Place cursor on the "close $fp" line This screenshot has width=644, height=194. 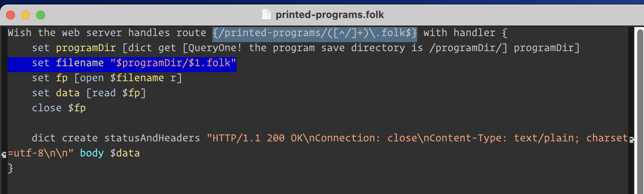click(x=59, y=108)
